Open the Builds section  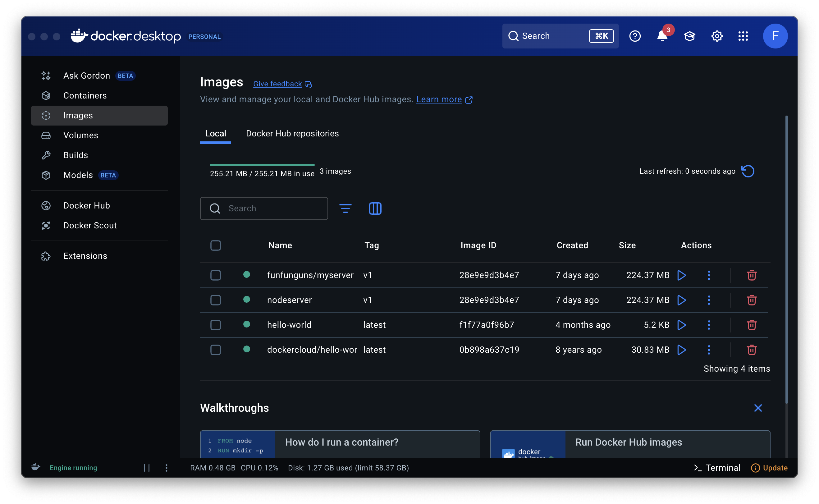[x=99, y=155]
